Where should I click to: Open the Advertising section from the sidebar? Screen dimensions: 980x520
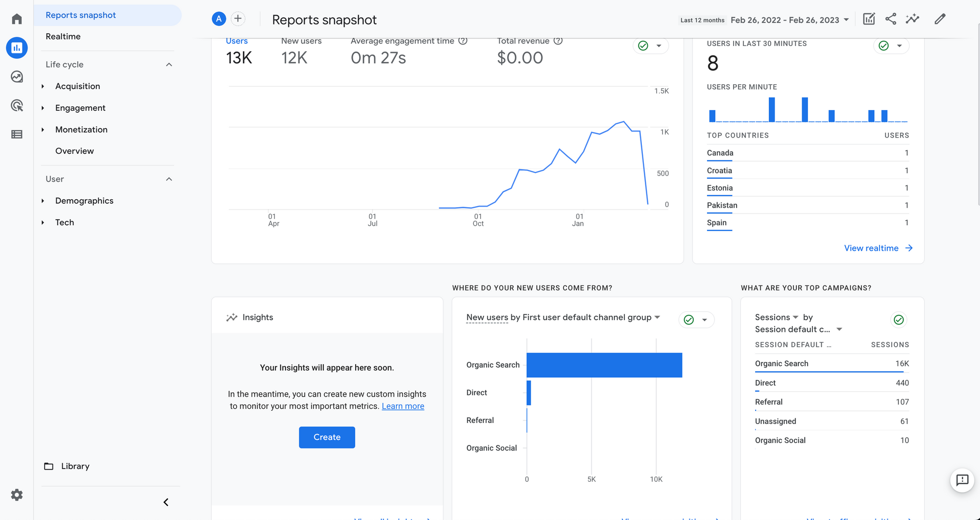tap(17, 105)
